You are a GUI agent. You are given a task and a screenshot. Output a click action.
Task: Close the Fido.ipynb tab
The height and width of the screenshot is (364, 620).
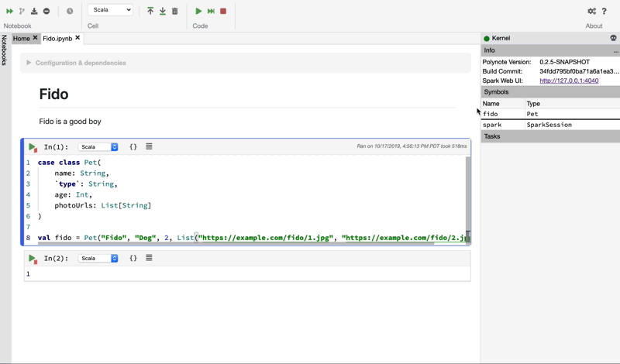(77, 37)
